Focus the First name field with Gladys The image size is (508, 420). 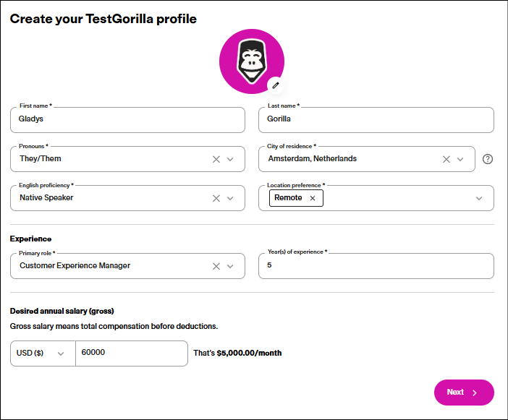[x=127, y=120]
